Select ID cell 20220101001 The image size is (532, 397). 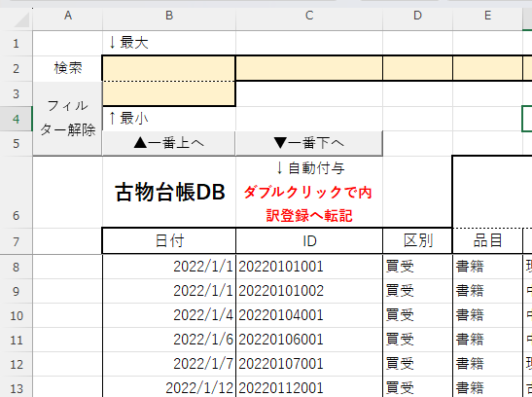pos(309,267)
